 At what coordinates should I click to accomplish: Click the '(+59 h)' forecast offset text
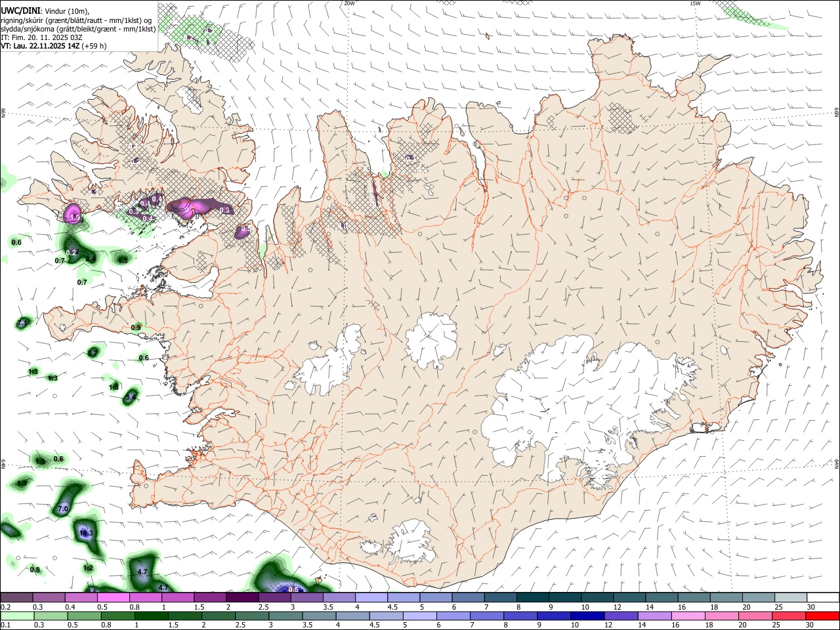[x=94, y=46]
